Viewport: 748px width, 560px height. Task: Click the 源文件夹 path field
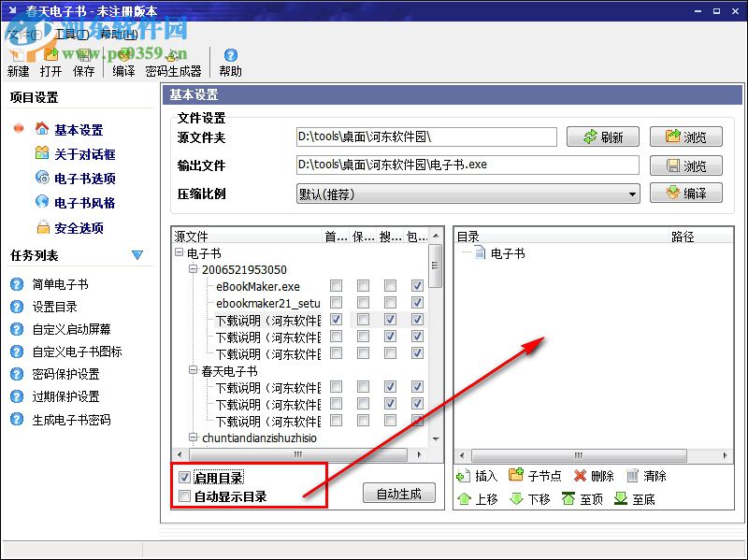click(x=426, y=136)
